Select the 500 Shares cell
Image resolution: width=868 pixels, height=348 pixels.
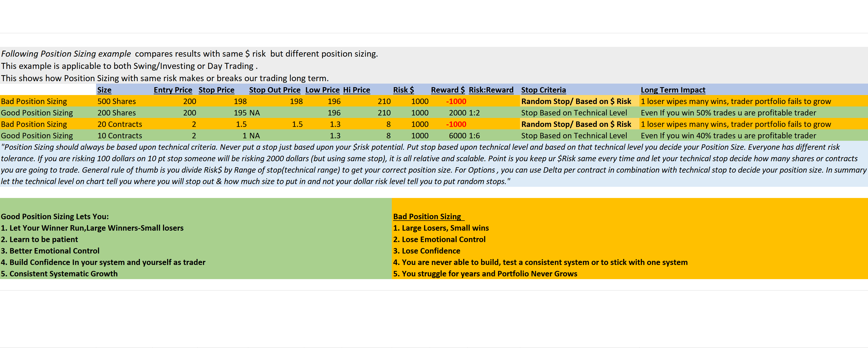click(116, 102)
